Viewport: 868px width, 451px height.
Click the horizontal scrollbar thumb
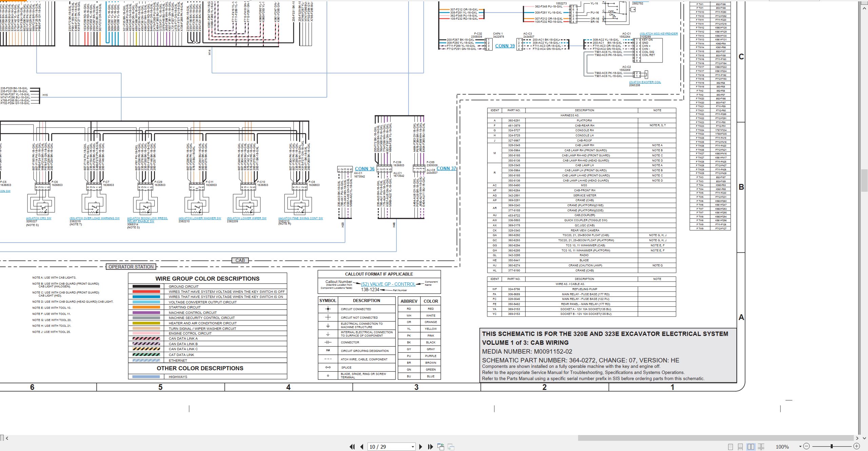tap(715, 438)
